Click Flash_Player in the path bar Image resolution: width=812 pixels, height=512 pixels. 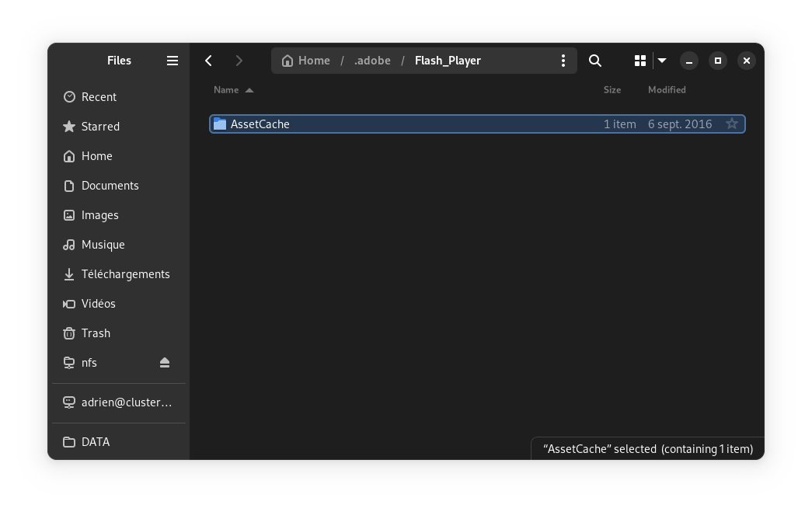(x=448, y=61)
